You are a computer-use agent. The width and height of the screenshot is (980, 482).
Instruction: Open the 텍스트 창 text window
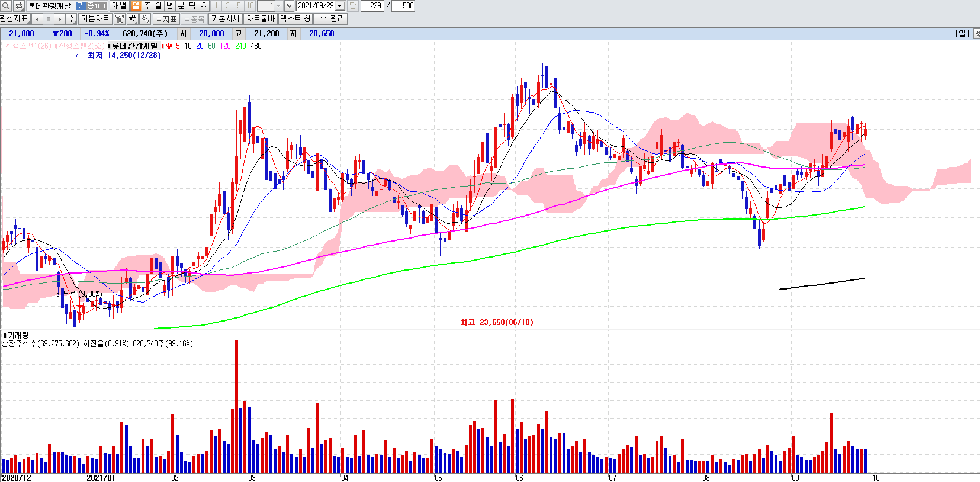point(295,19)
